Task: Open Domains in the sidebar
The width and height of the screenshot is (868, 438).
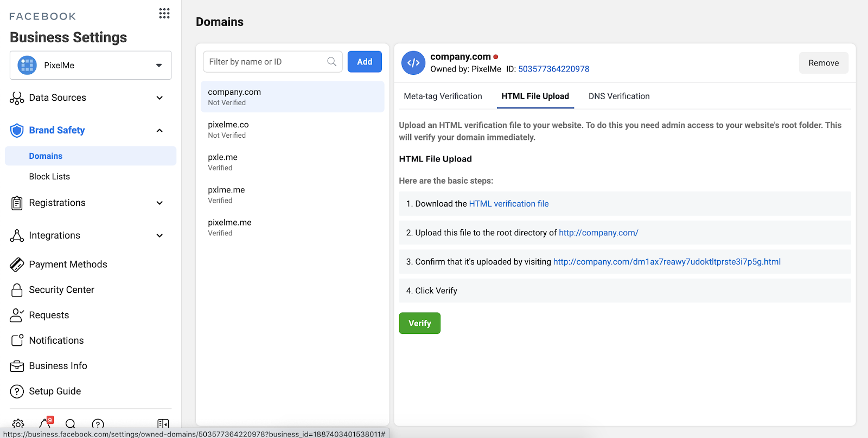Action: click(x=91, y=156)
